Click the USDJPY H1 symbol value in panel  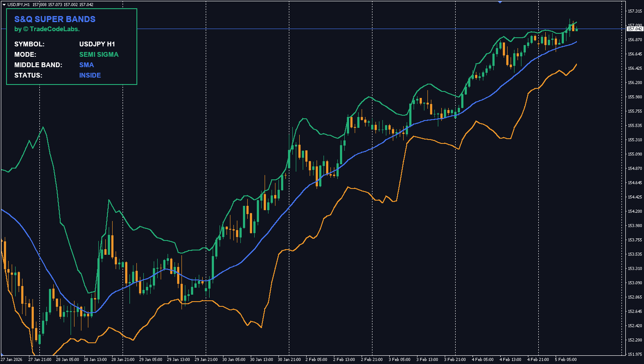[97, 44]
